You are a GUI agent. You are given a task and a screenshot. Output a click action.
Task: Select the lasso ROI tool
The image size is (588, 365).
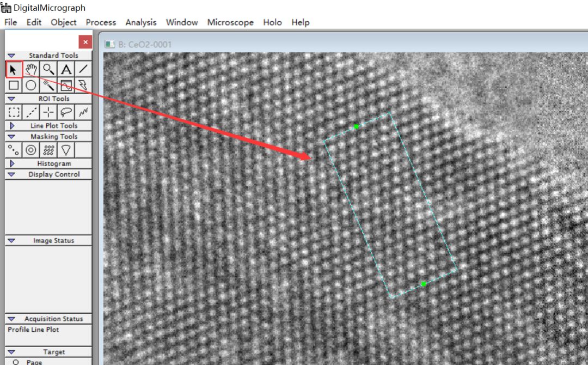tap(65, 112)
